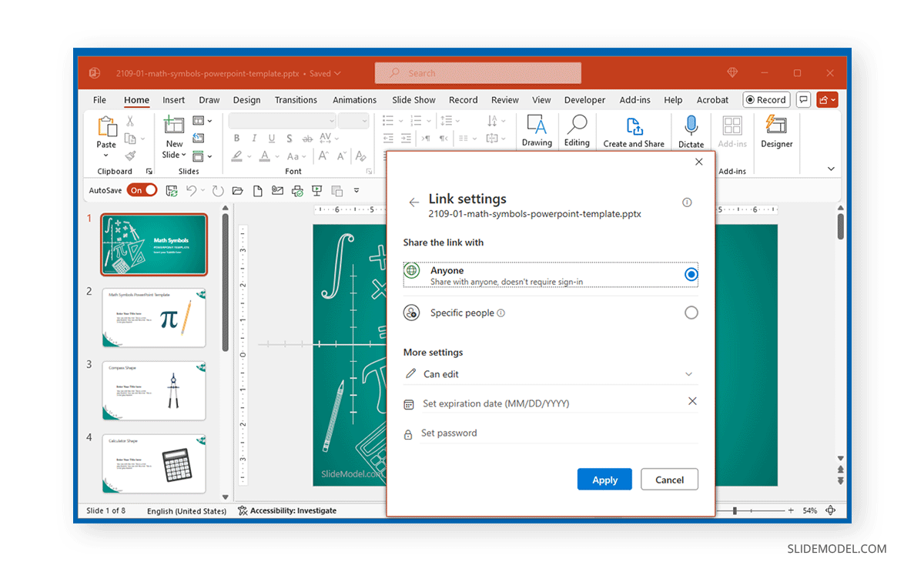Open the font size combo box
Viewport: 924px width, 572px height.
[x=353, y=121]
